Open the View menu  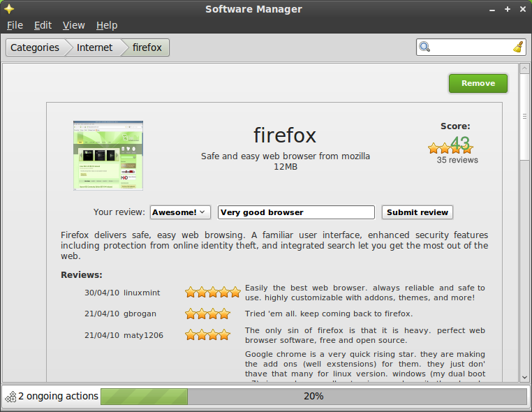[73, 25]
